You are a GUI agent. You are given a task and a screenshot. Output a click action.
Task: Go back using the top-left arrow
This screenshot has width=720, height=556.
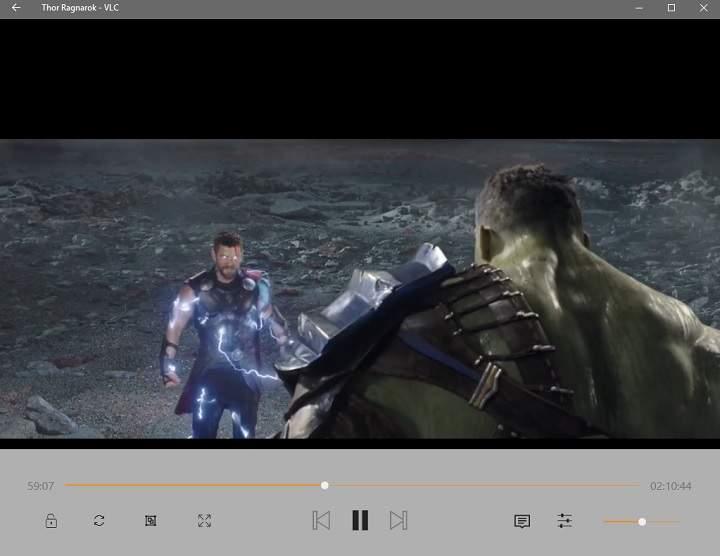16,8
